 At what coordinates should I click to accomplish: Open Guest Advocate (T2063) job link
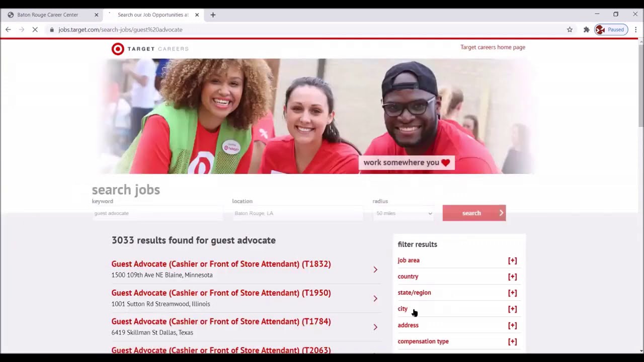pos(221,350)
